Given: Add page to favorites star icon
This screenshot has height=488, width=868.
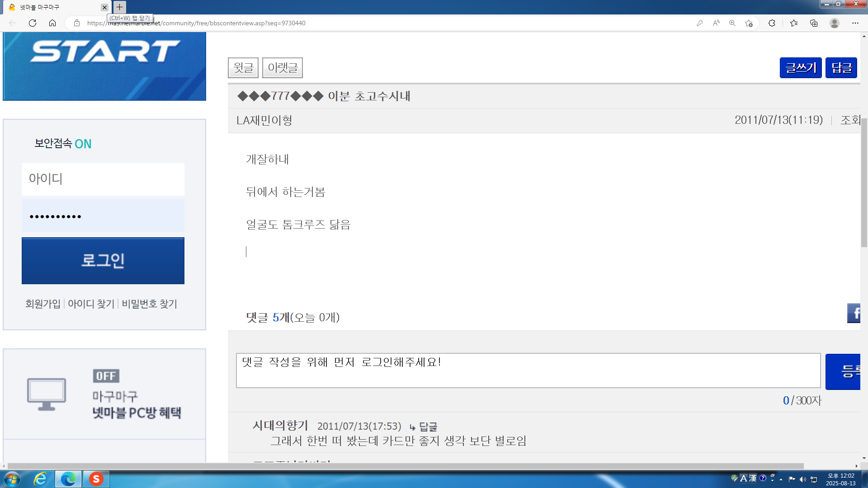Looking at the screenshot, I should point(749,23).
